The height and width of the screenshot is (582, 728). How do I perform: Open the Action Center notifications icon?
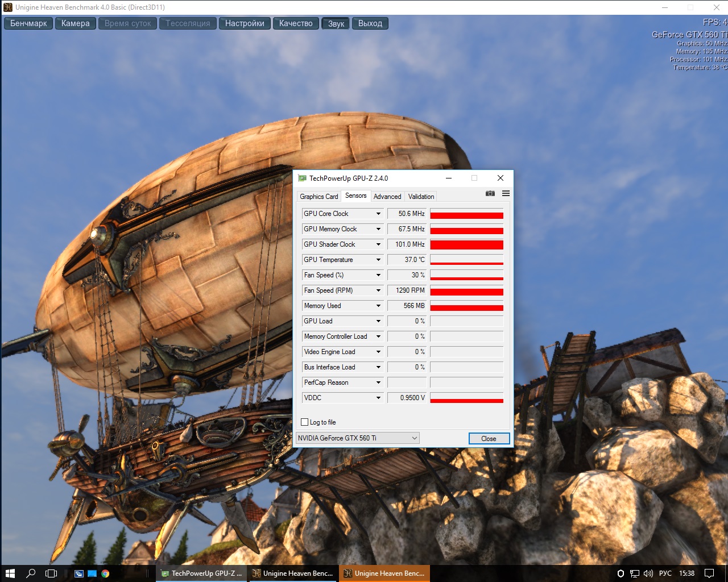point(709,573)
